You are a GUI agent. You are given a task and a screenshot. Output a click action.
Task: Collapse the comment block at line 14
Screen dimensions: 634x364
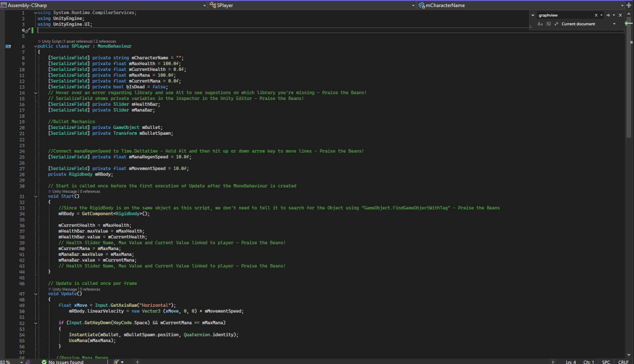point(36,93)
